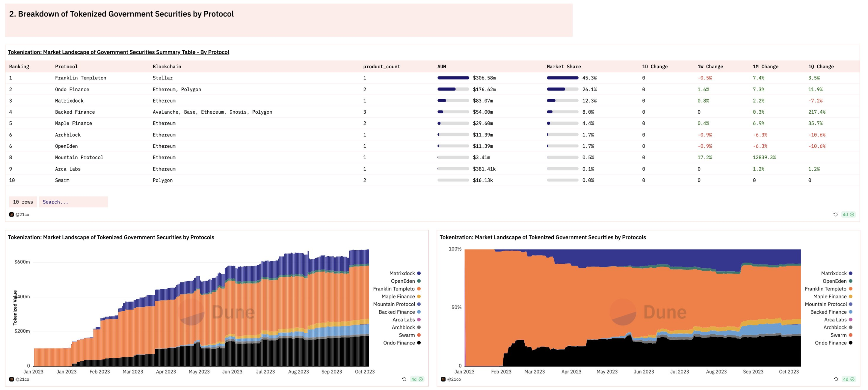Click 21co avatar icon below the summary table
The height and width of the screenshot is (390, 868).
[12, 215]
